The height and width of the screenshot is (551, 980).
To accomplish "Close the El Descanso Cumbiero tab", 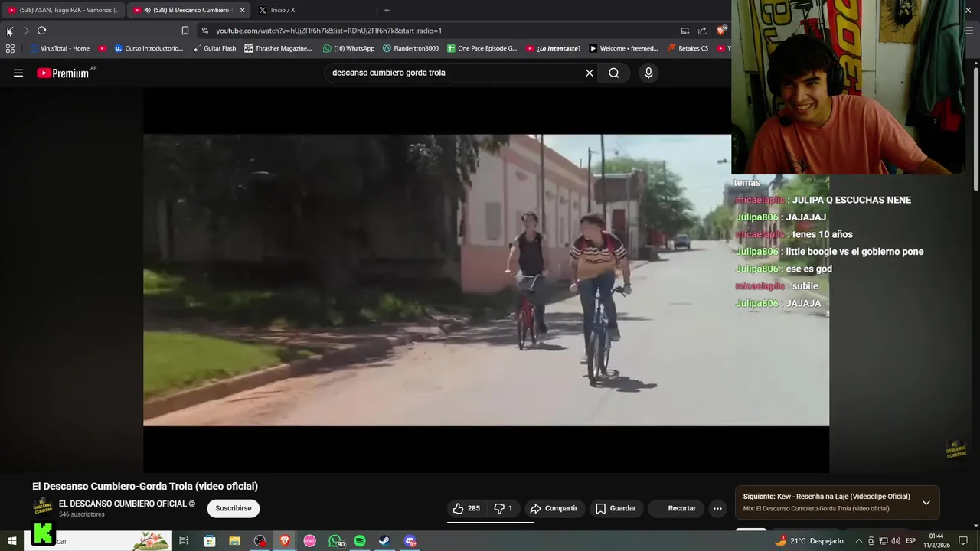I will point(242,10).
